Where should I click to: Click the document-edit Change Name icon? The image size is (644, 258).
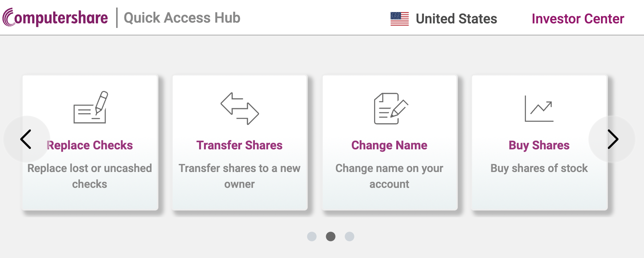pyautogui.click(x=391, y=109)
